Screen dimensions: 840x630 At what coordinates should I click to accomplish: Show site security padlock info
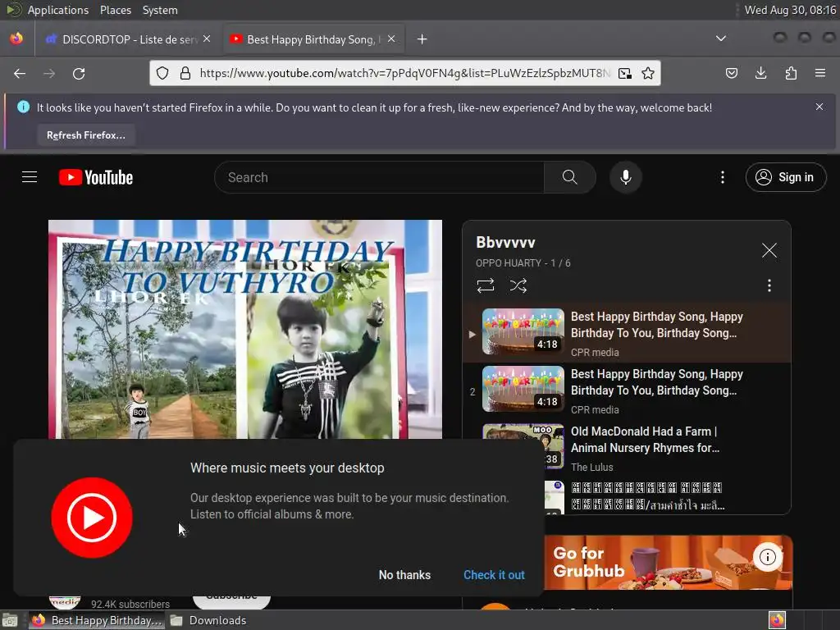pyautogui.click(x=185, y=73)
